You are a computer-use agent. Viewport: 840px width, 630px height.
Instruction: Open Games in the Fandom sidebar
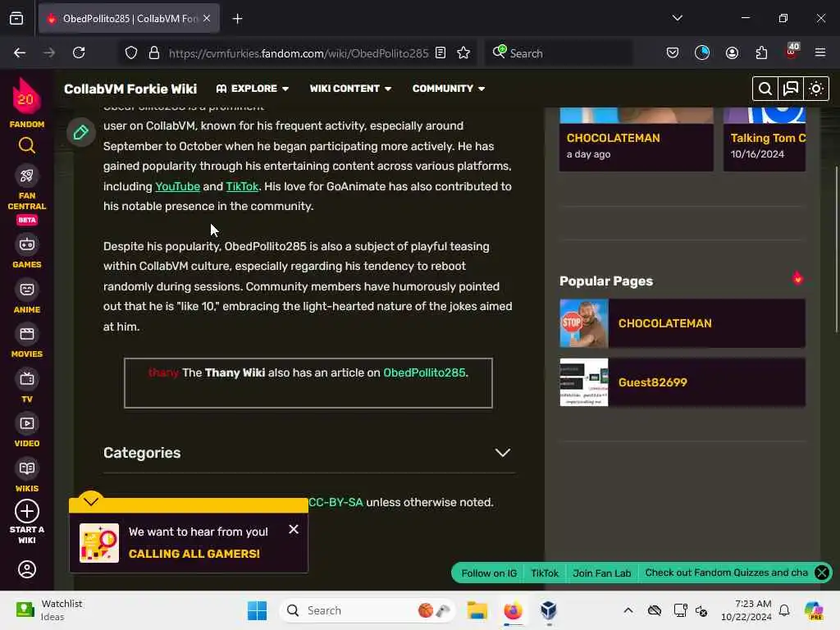tap(27, 251)
